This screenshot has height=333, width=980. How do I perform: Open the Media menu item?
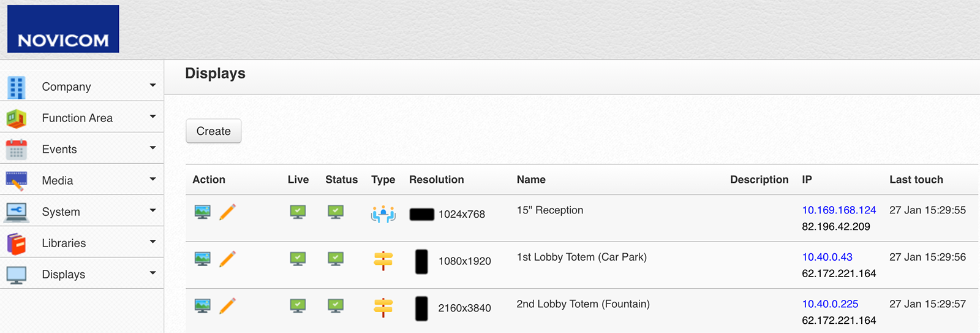(x=58, y=181)
